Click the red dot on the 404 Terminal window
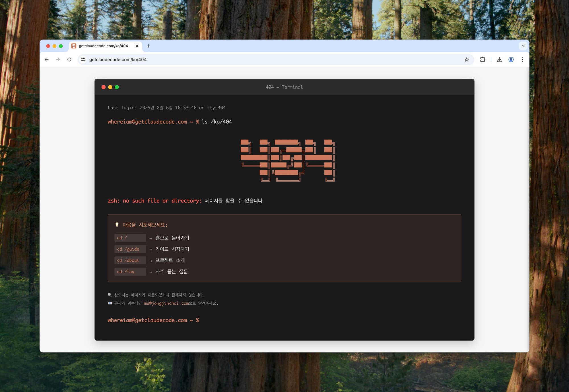This screenshot has width=569, height=392. [104, 87]
